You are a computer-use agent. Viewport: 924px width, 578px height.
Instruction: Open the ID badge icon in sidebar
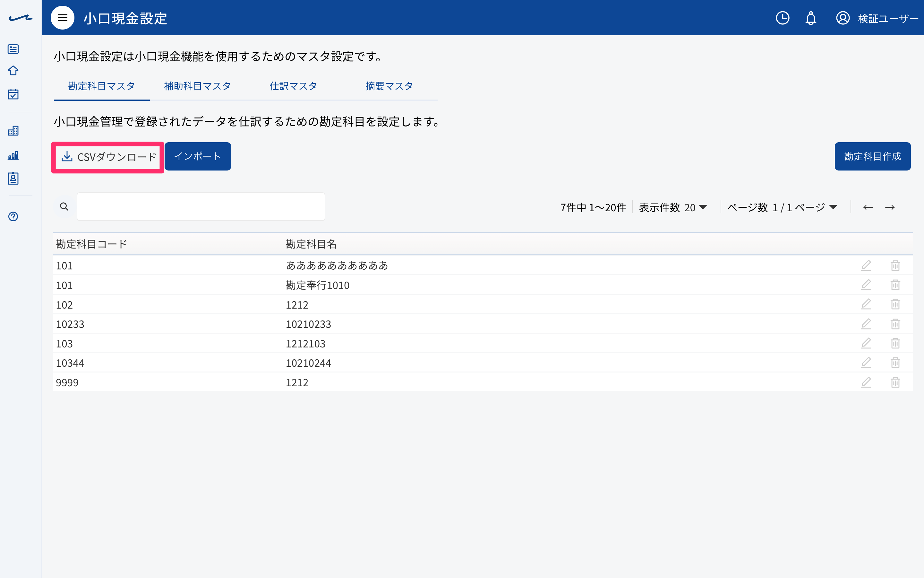[x=13, y=179]
